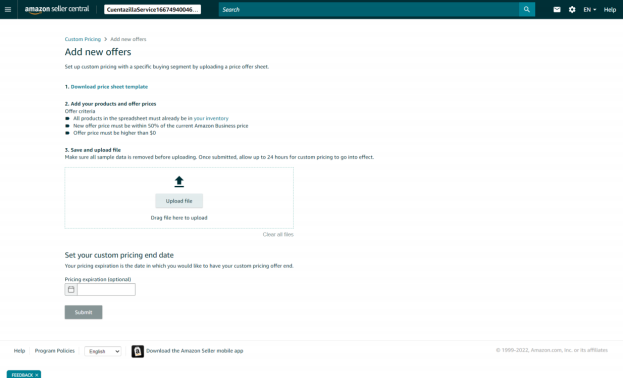Screen dimensions: 623x378
Task: Go to Custom Pricing breadcrumb
Action: (83, 39)
